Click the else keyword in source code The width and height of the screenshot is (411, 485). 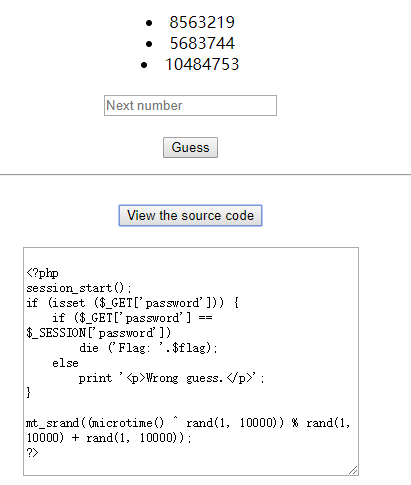65,363
